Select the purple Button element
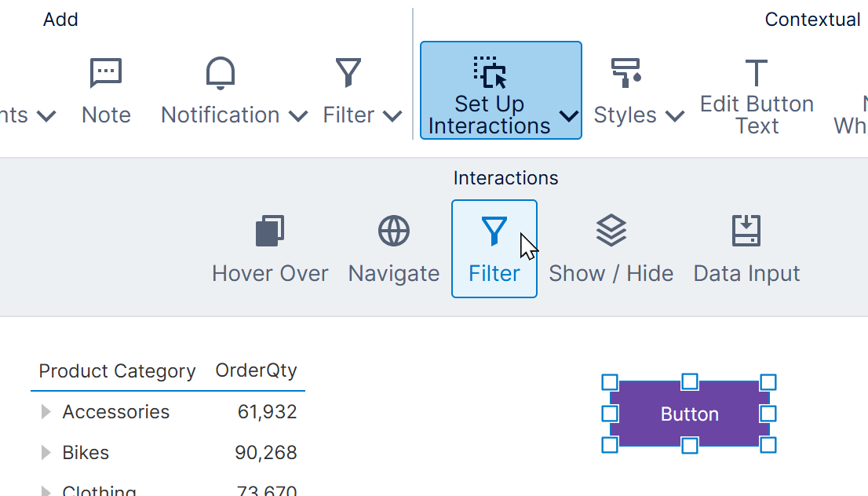The image size is (868, 496). tap(689, 414)
